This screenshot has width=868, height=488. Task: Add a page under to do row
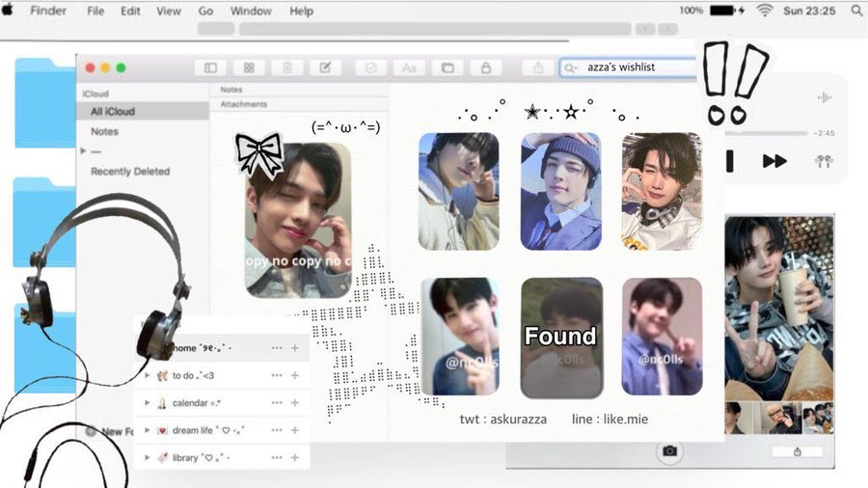click(295, 375)
